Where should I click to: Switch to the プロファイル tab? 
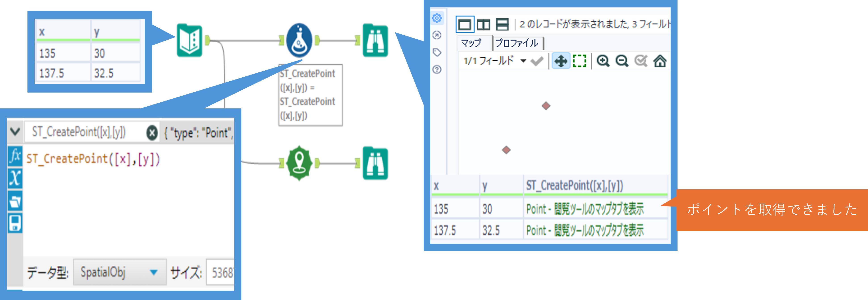pyautogui.click(x=517, y=43)
